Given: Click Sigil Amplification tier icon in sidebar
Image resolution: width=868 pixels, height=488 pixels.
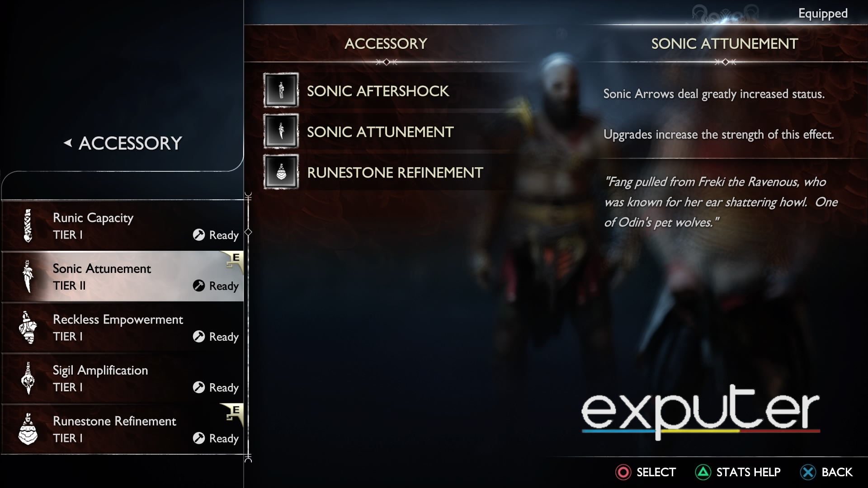Looking at the screenshot, I should click(x=28, y=378).
